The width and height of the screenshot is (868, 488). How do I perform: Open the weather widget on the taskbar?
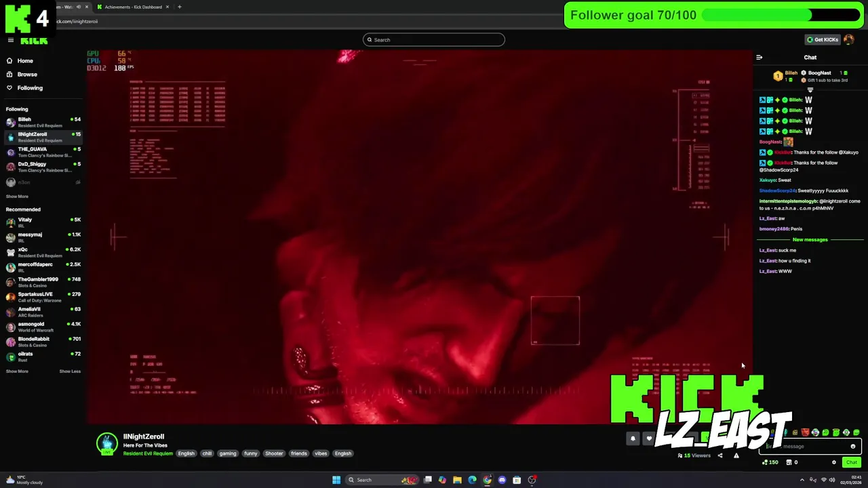[x=24, y=480]
